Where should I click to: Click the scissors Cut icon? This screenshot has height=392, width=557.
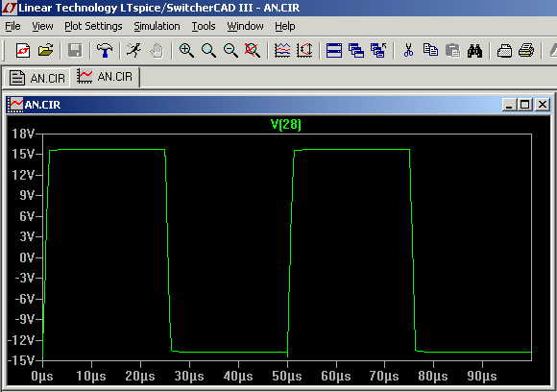click(408, 51)
